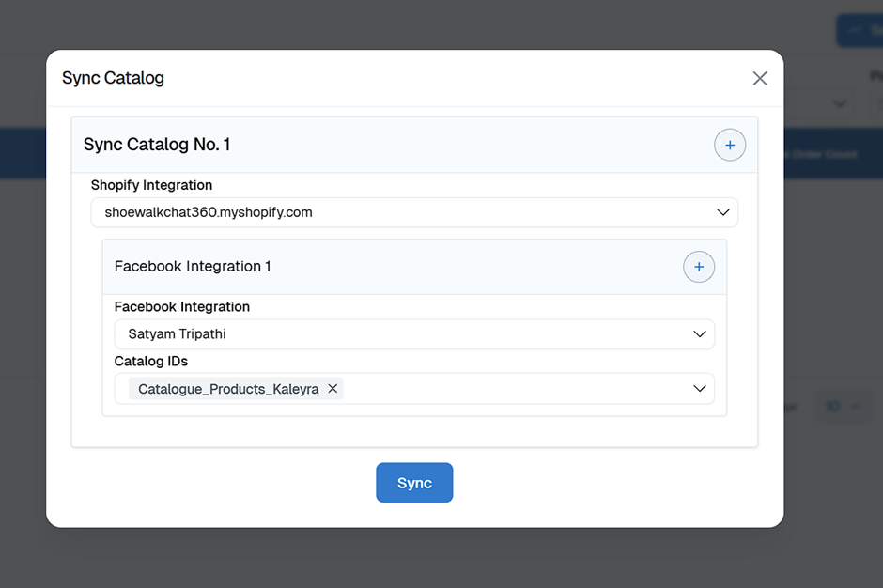Click plus icon in Facebook Integration 1 header
The width and height of the screenshot is (883, 588).
(x=698, y=267)
